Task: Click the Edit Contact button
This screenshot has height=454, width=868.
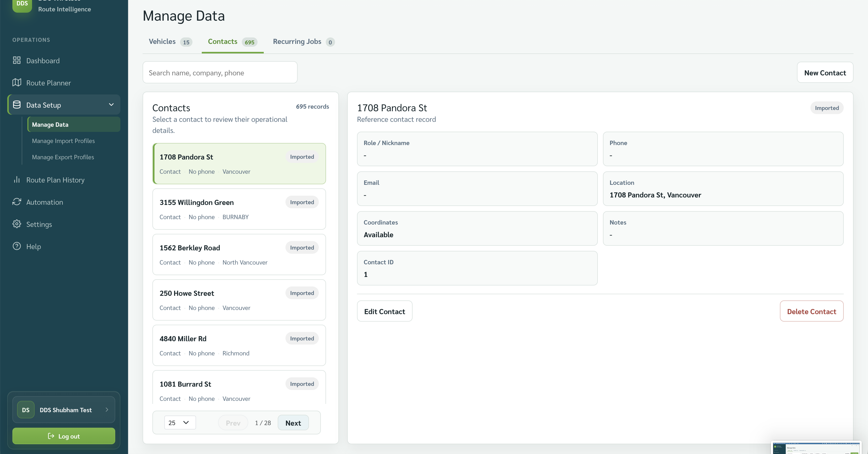Action: point(384,311)
